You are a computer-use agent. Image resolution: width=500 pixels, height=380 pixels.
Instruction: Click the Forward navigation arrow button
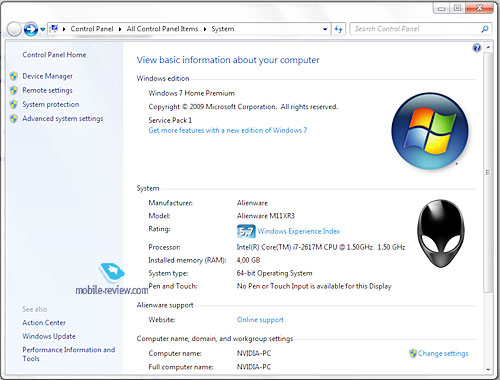click(x=31, y=29)
